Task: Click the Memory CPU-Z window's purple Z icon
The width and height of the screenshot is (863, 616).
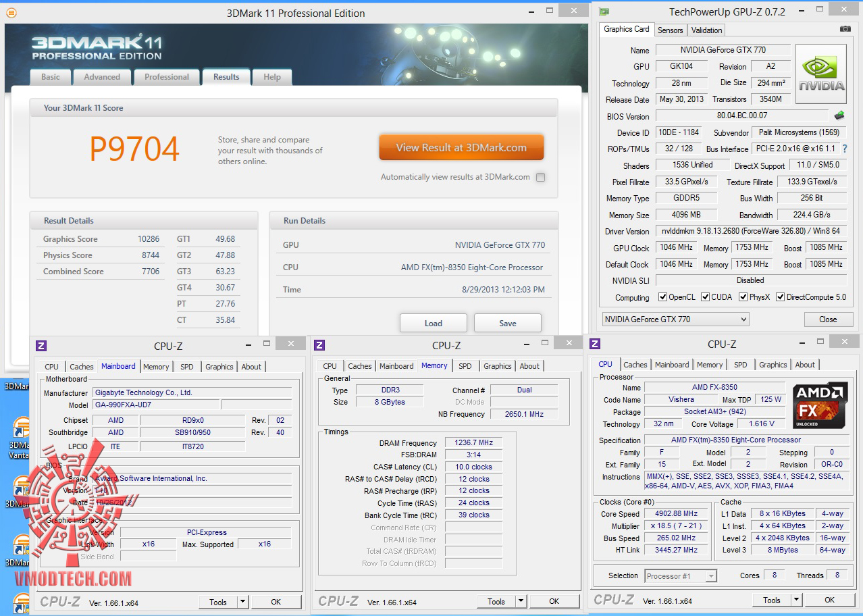Action: coord(319,345)
